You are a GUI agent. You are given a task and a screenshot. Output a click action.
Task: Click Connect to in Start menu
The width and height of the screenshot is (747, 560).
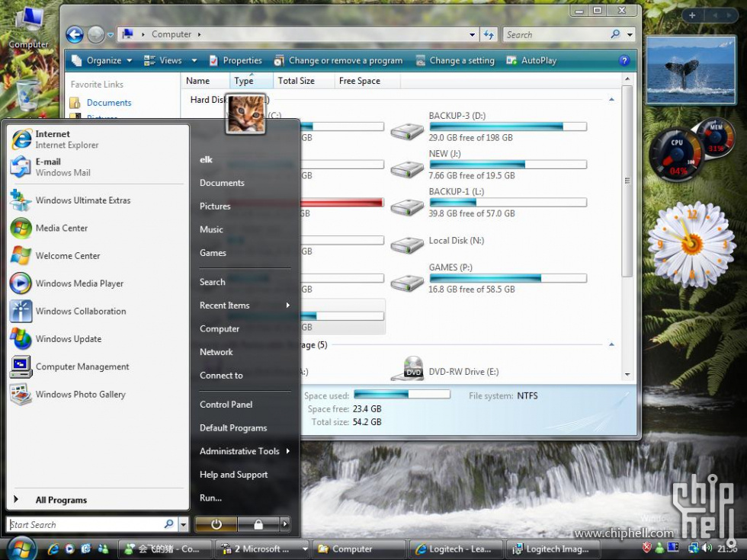221,375
